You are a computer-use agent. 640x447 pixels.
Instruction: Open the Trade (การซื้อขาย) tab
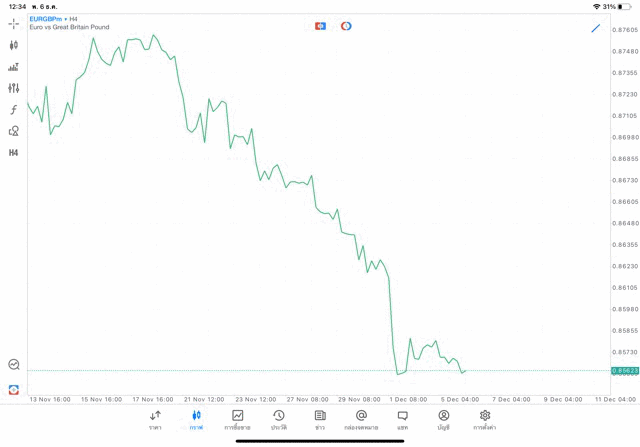pyautogui.click(x=237, y=420)
